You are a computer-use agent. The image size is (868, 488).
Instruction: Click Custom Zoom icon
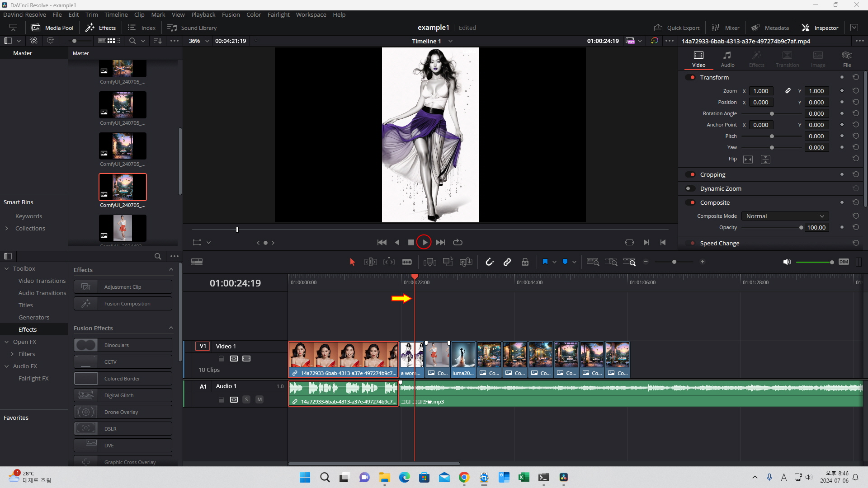[x=629, y=262]
